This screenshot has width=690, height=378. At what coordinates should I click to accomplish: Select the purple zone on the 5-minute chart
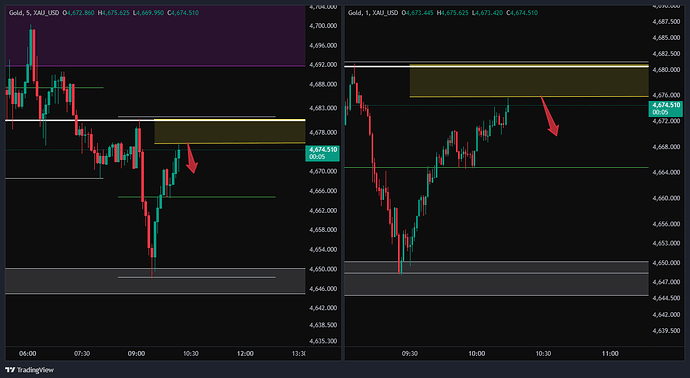point(155,36)
